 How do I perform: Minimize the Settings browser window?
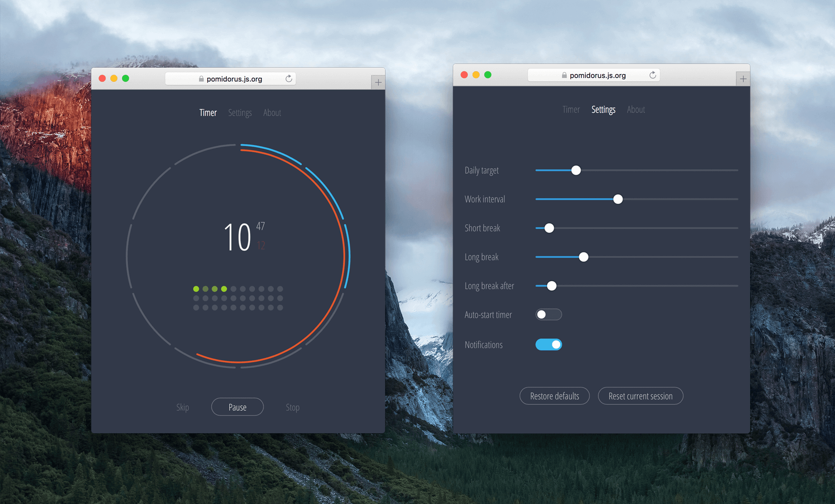click(x=476, y=75)
